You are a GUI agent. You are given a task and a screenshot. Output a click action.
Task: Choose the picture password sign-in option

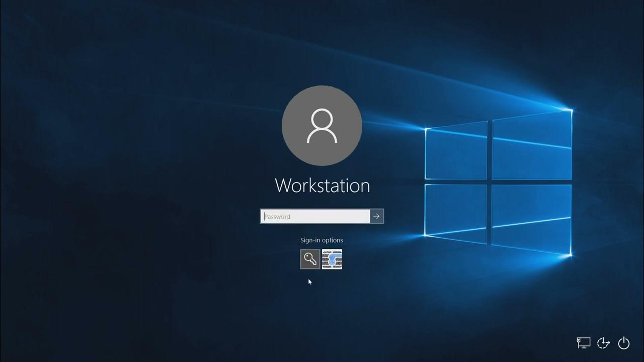click(x=332, y=259)
